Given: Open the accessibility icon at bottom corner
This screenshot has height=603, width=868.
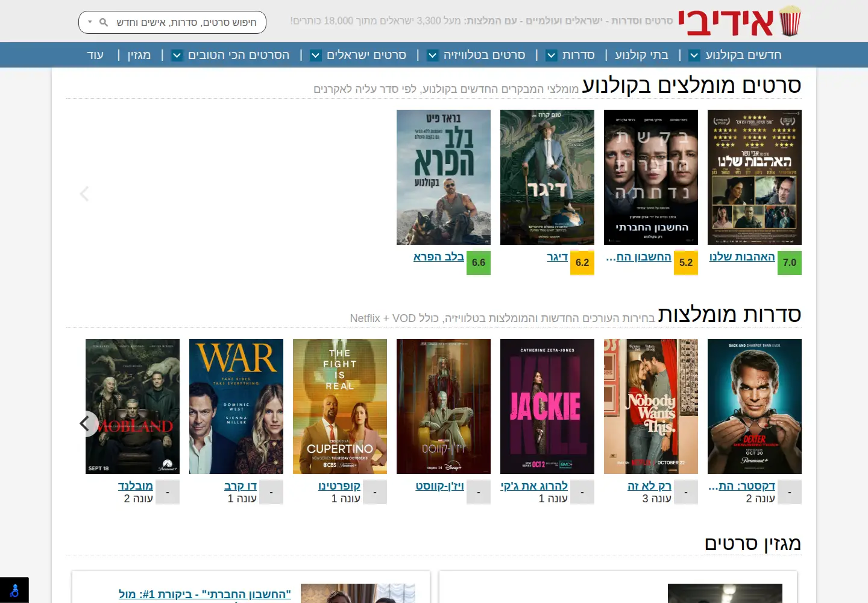Looking at the screenshot, I should (x=14, y=590).
